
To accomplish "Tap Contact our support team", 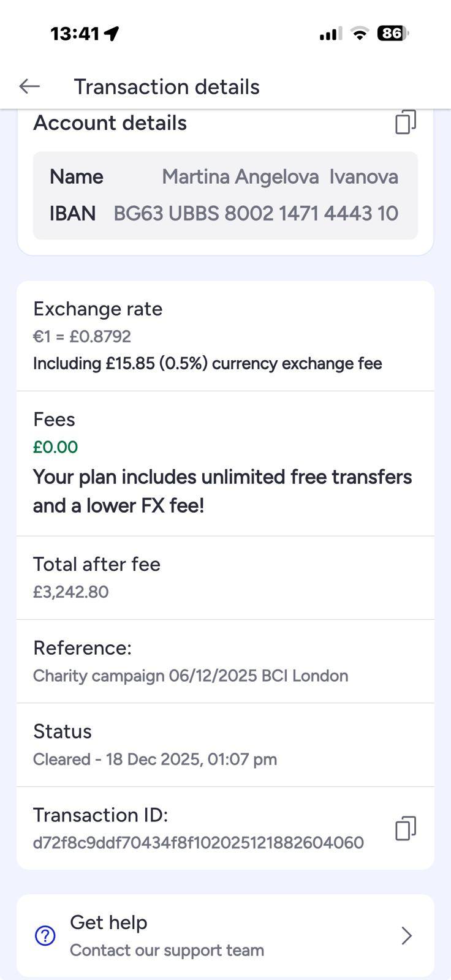I will (x=167, y=950).
